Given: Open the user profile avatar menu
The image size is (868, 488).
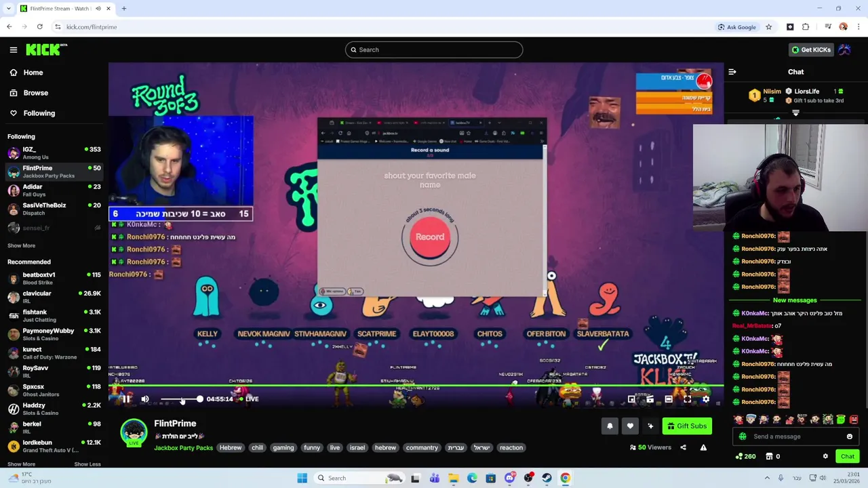Looking at the screenshot, I should click(844, 49).
